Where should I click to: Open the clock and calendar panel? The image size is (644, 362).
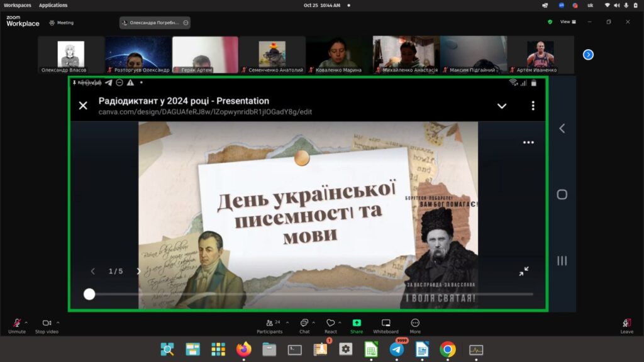(322, 5)
